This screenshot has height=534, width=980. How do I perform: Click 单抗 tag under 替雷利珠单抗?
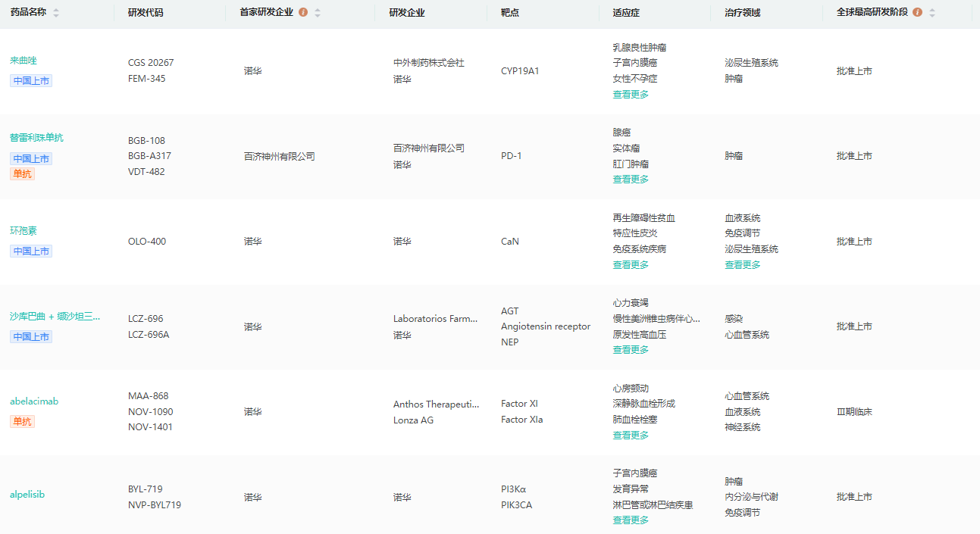click(x=23, y=174)
